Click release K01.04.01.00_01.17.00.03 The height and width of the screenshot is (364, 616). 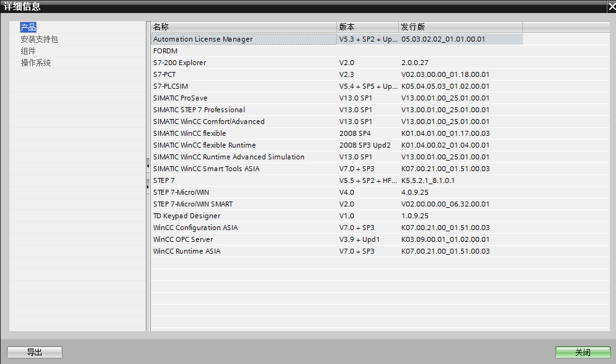[445, 133]
